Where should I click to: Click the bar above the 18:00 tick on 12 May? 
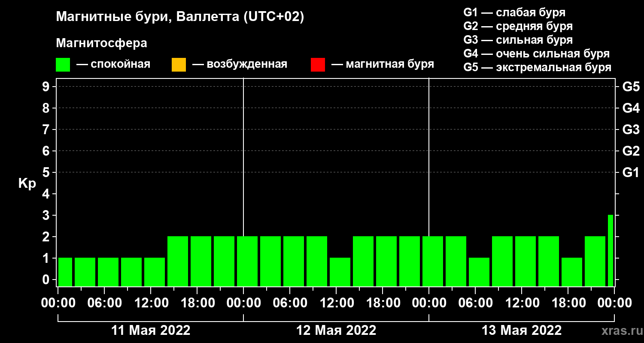pyautogui.click(x=386, y=261)
